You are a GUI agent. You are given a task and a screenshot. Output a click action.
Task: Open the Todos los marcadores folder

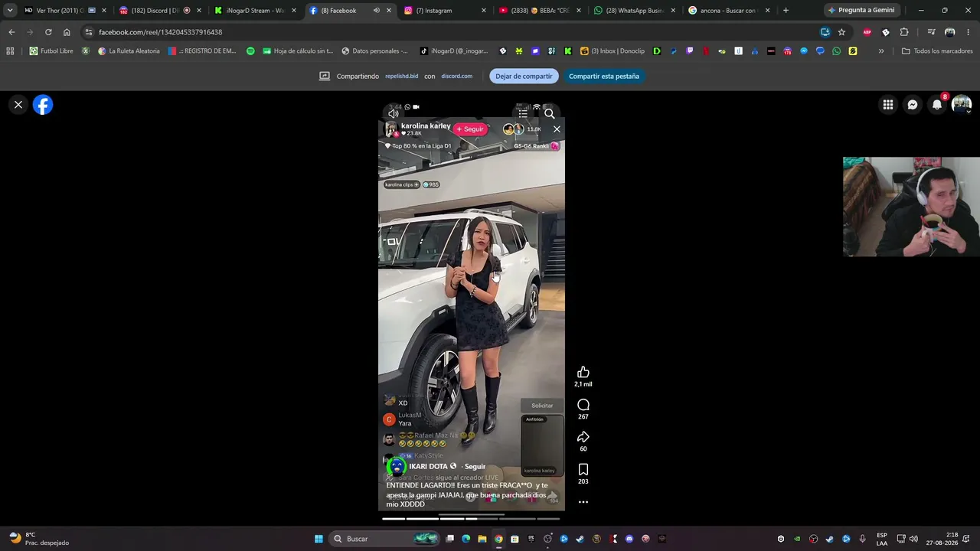pos(937,51)
